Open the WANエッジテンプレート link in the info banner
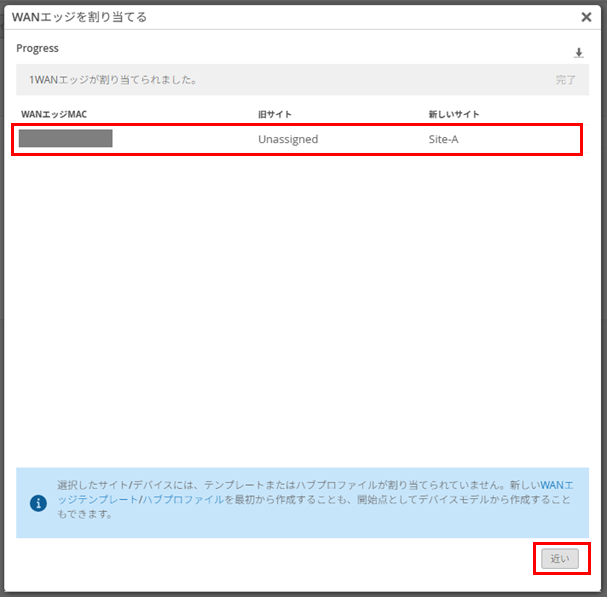The height and width of the screenshot is (597, 607). click(556, 485)
